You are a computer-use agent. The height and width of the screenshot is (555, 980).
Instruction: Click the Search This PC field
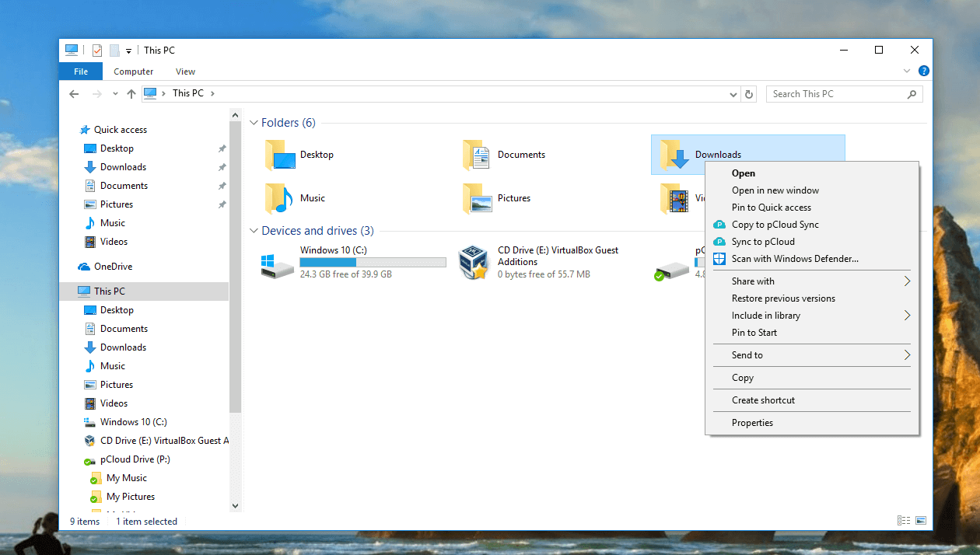(836, 94)
